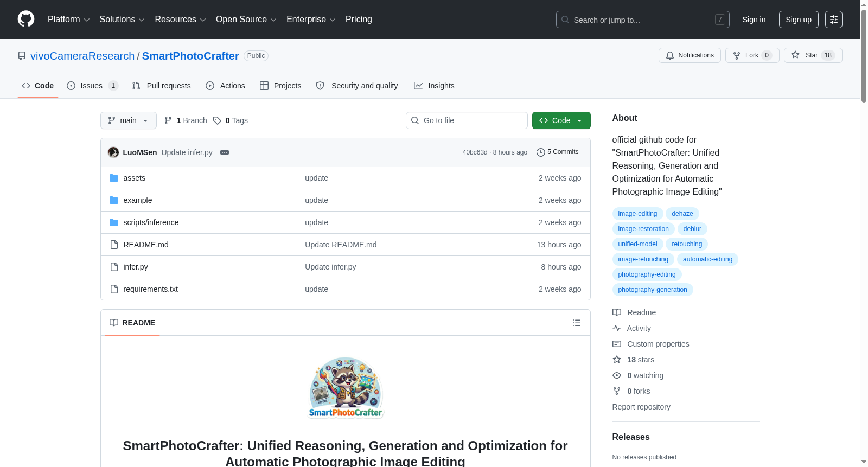View the 0 Tags list
Screen dimensions: 868x467
(x=231, y=120)
